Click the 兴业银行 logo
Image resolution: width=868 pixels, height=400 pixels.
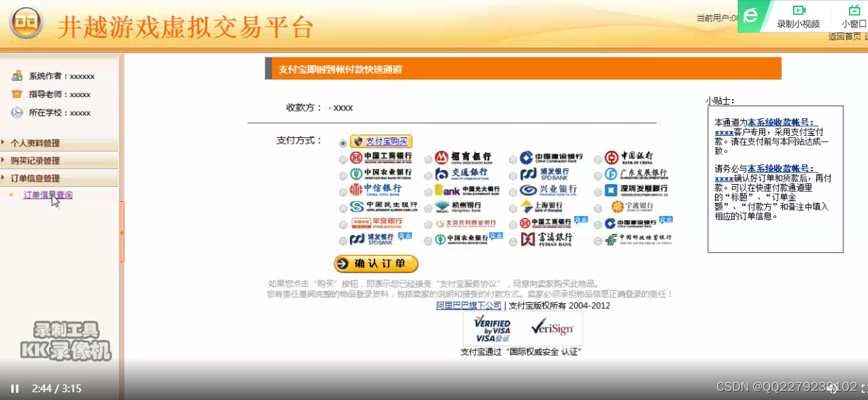(549, 190)
